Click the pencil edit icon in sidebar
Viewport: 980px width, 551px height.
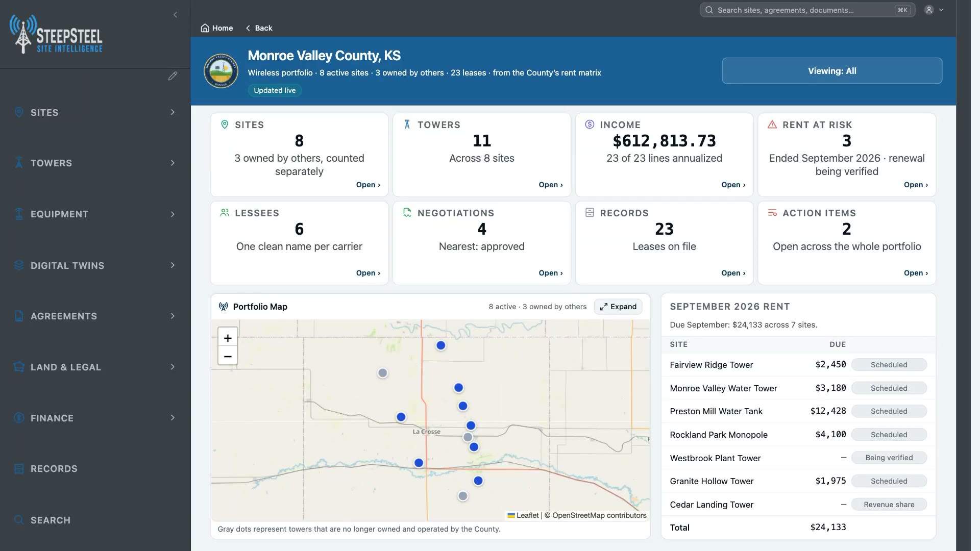click(x=173, y=76)
